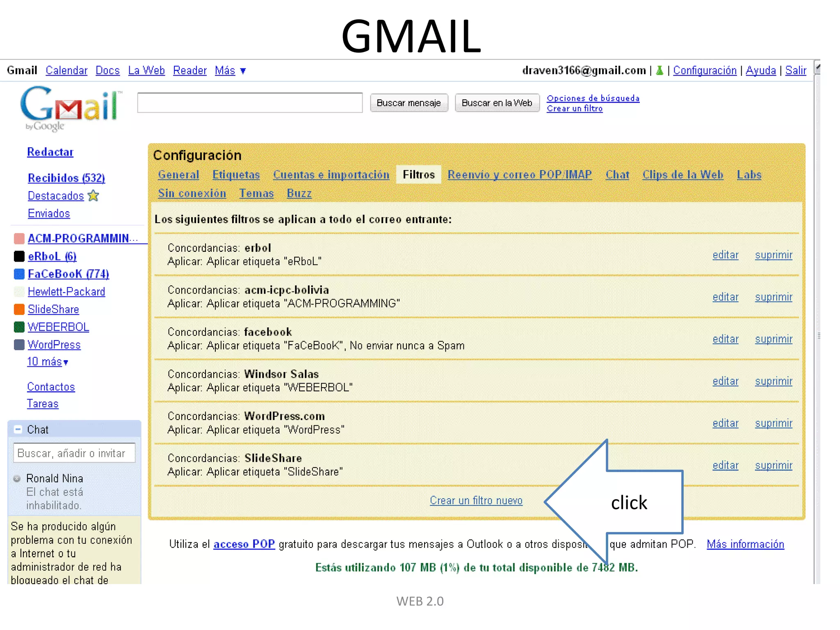Open the Sin conexión tab

tap(192, 193)
